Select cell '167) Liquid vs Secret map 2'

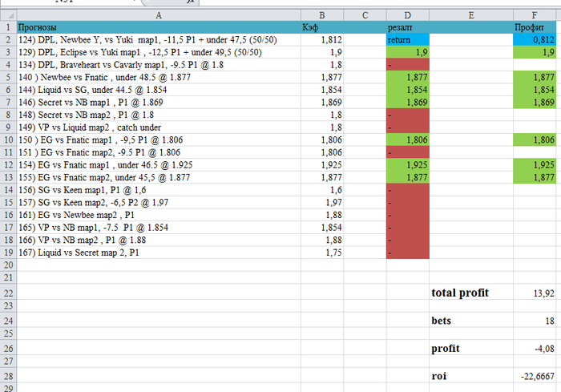[x=159, y=253]
